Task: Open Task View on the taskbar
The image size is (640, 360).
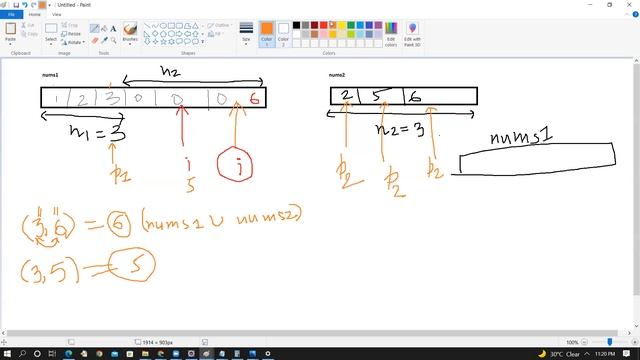Action: pyautogui.click(x=52, y=353)
